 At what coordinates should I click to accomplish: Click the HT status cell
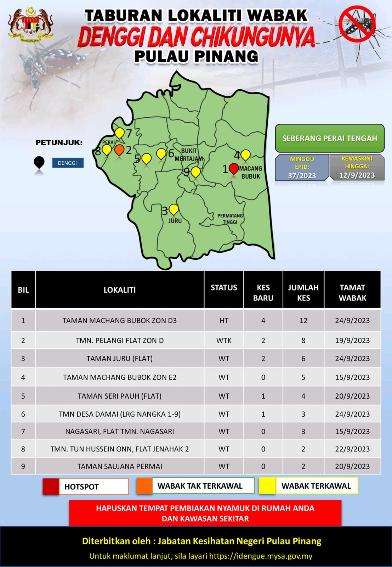tap(224, 320)
